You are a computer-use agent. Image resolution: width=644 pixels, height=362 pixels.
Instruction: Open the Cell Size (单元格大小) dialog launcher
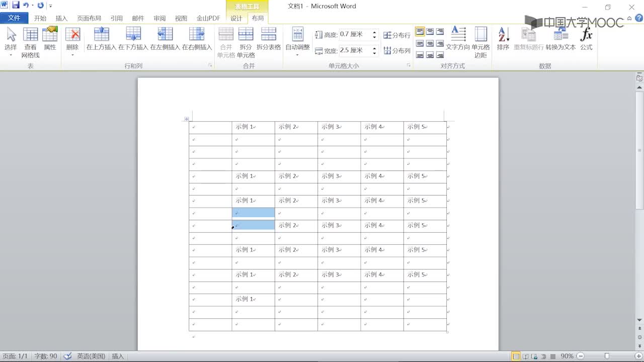click(409, 65)
